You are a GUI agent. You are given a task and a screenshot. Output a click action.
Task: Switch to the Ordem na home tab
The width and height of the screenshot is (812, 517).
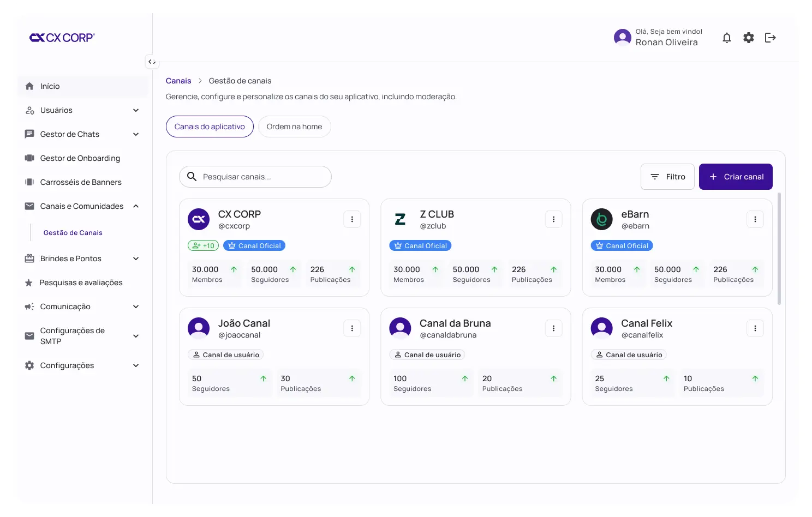(294, 126)
